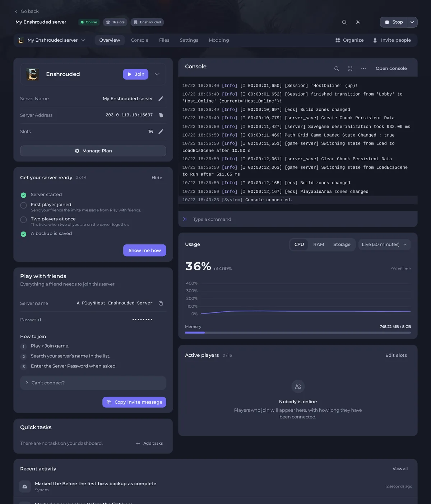Viewport: 431px width, 504px height.
Task: Open the Console tab
Action: click(140, 40)
